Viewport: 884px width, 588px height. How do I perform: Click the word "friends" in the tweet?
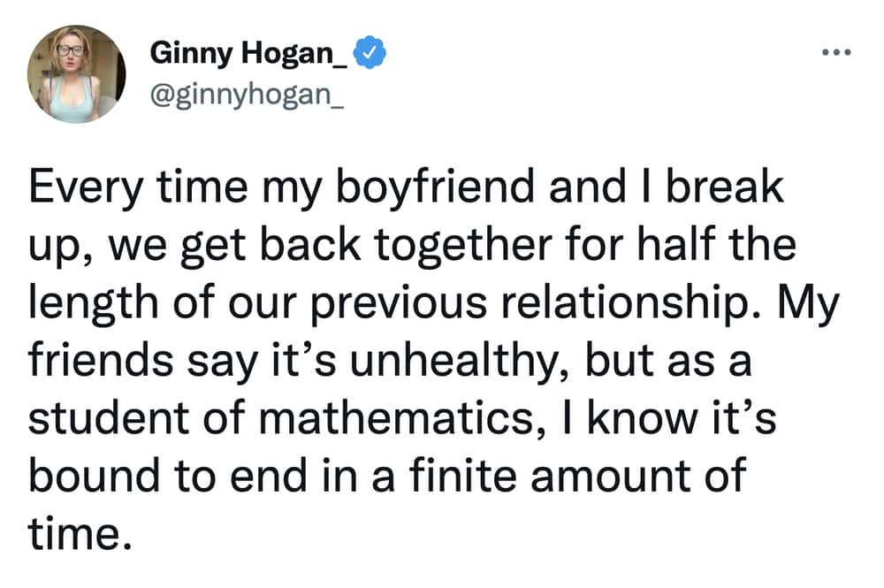(101, 360)
